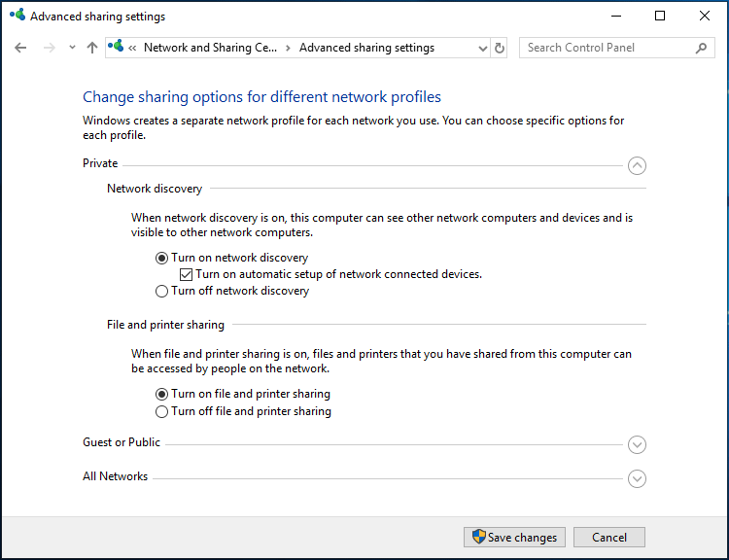The height and width of the screenshot is (560, 729).
Task: Click the All Networks heading text
Action: tap(116, 476)
